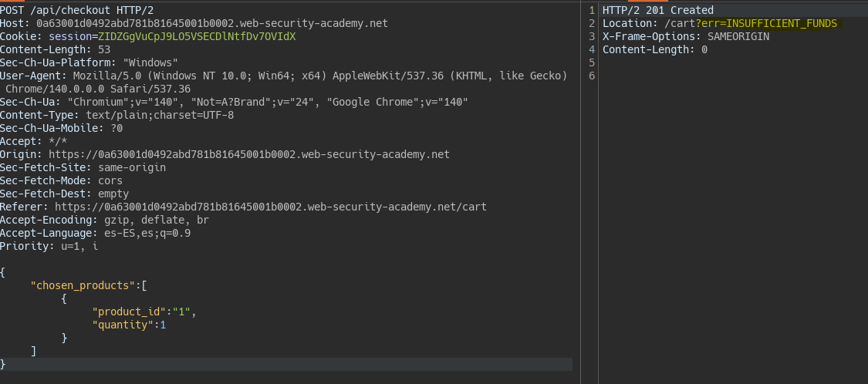The width and height of the screenshot is (868, 384).
Task: Click the "chosen_products" JSON key
Action: [83, 285]
